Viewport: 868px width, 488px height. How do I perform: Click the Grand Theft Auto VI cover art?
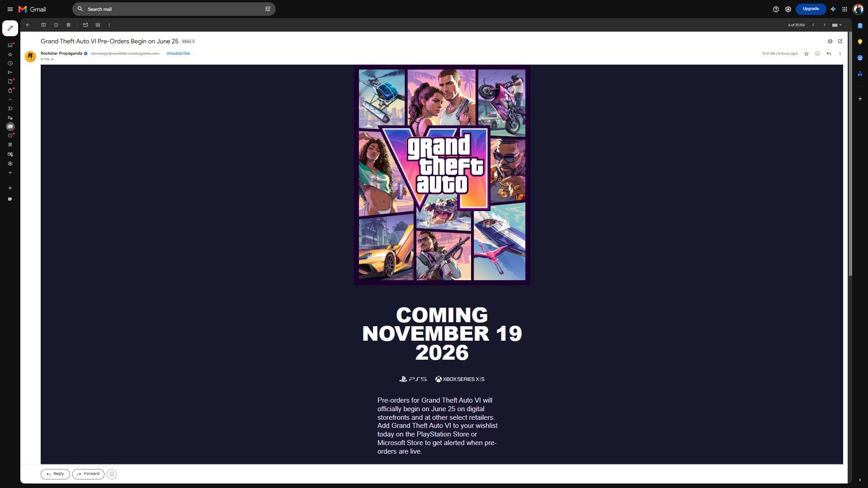(442, 175)
